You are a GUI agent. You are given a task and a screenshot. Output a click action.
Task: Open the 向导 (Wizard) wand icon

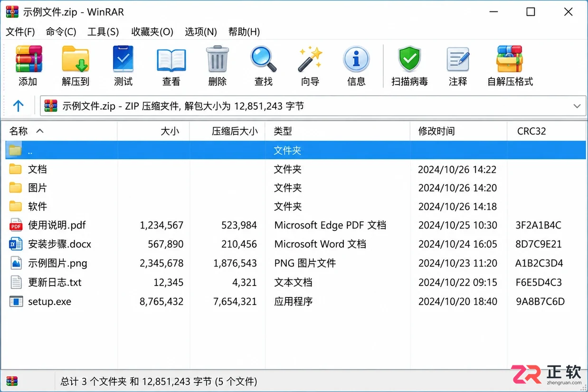pyautogui.click(x=310, y=59)
